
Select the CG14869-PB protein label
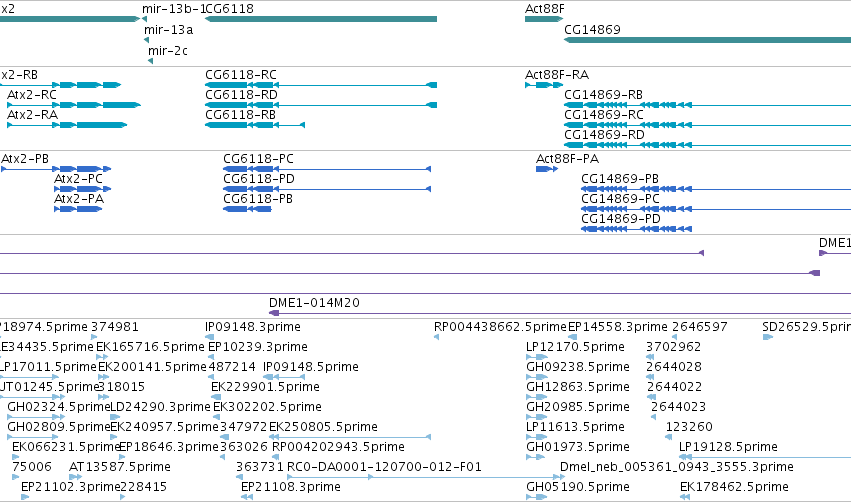click(x=620, y=179)
